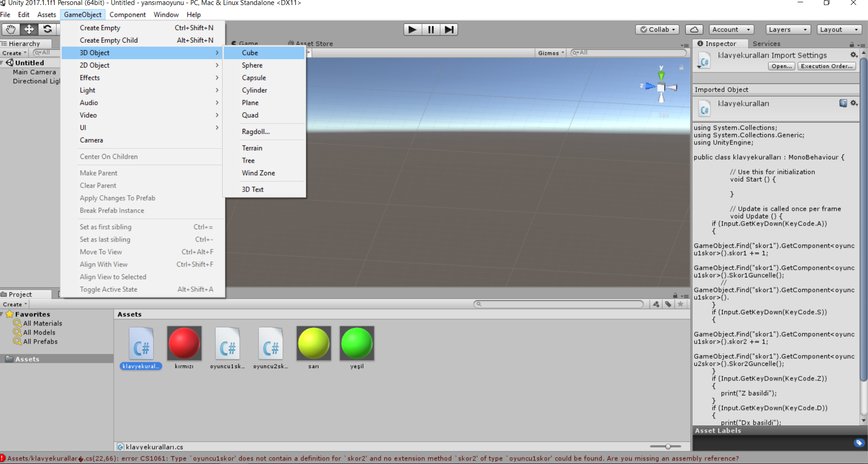Select the kırmızı red material asset
The image size is (868, 464).
point(184,344)
